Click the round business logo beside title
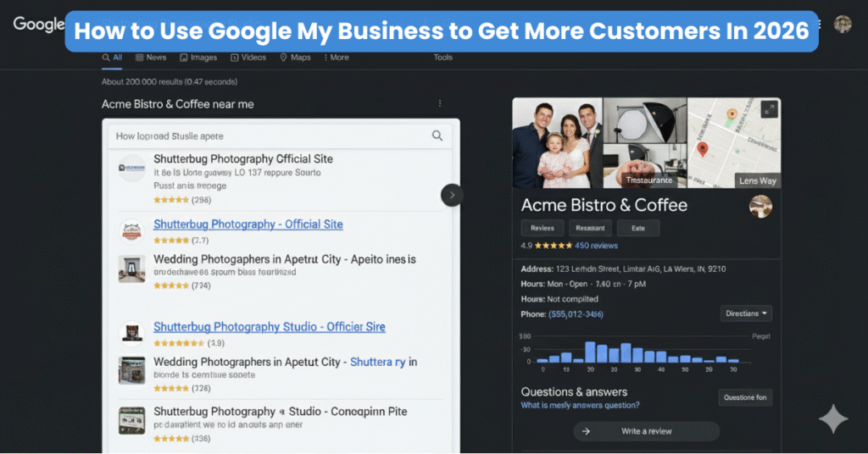The image size is (868, 454). click(x=760, y=207)
